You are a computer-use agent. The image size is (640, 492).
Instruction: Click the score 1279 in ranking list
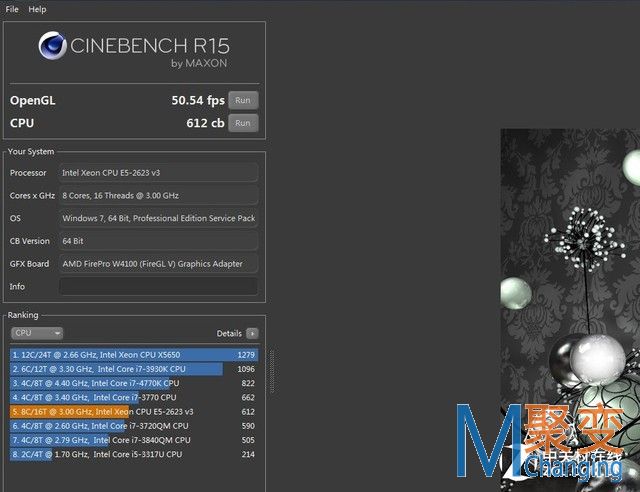(x=246, y=355)
